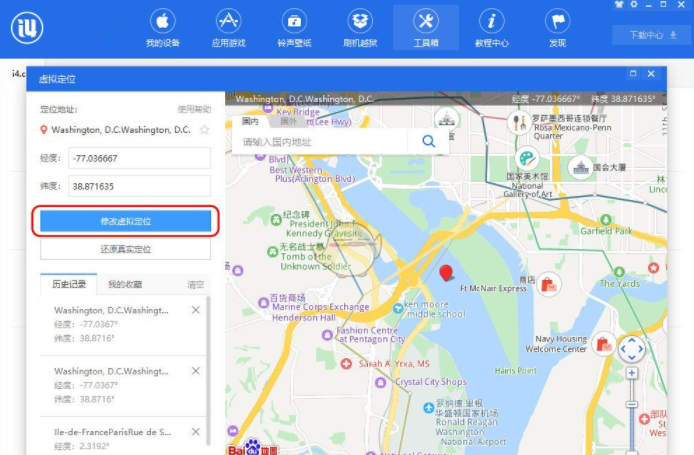
Task: Switch to the 国内 map tab
Action: pyautogui.click(x=251, y=121)
